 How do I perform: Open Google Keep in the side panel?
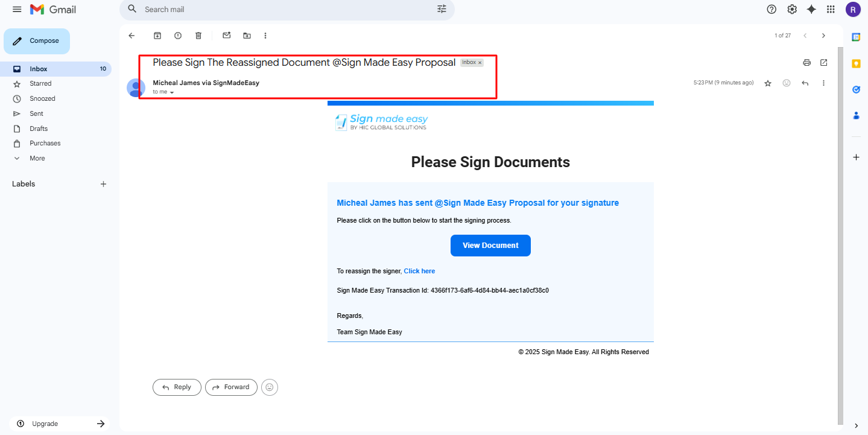pos(856,63)
